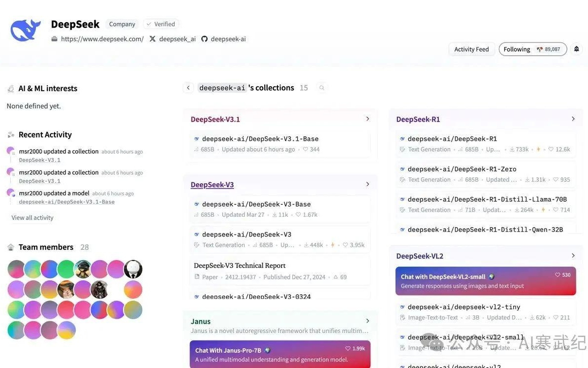This screenshot has height=368, width=588.
Task: Click the Team members heading icon
Action: pyautogui.click(x=11, y=247)
